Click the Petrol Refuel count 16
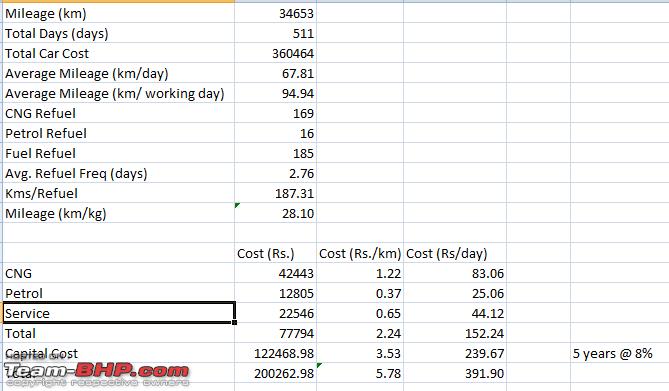 (x=276, y=133)
